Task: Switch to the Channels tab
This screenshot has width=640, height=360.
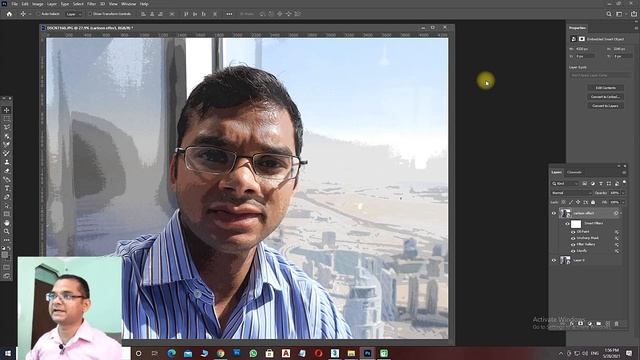Action: [574, 172]
